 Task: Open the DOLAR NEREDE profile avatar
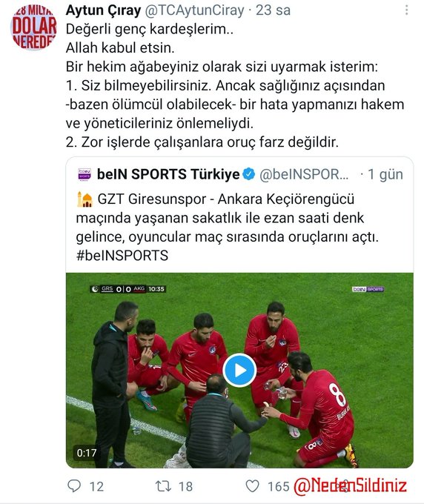(x=34, y=27)
